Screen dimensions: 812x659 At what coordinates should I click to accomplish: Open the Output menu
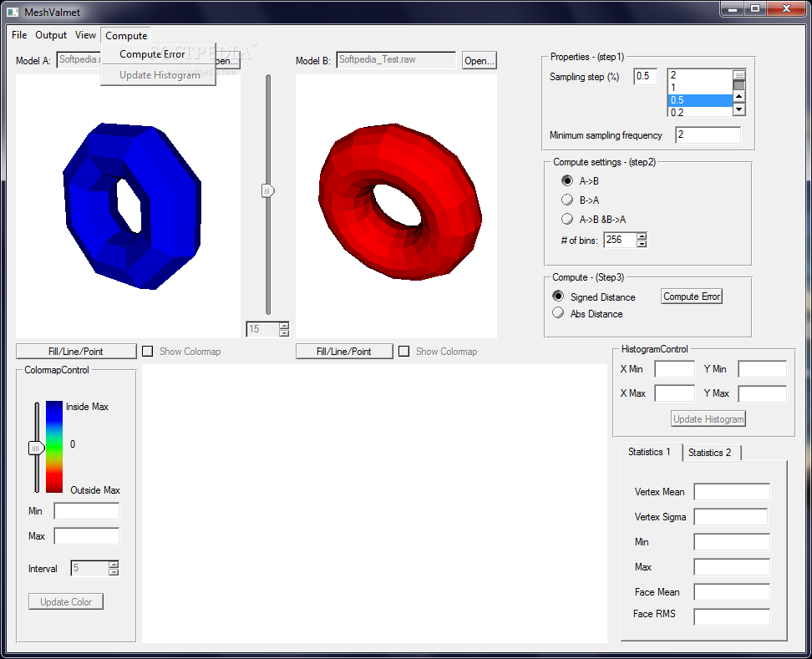coord(51,35)
